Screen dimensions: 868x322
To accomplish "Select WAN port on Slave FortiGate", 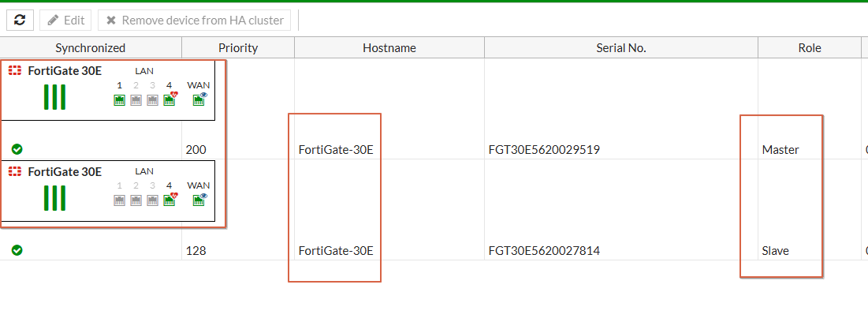I will [x=199, y=200].
